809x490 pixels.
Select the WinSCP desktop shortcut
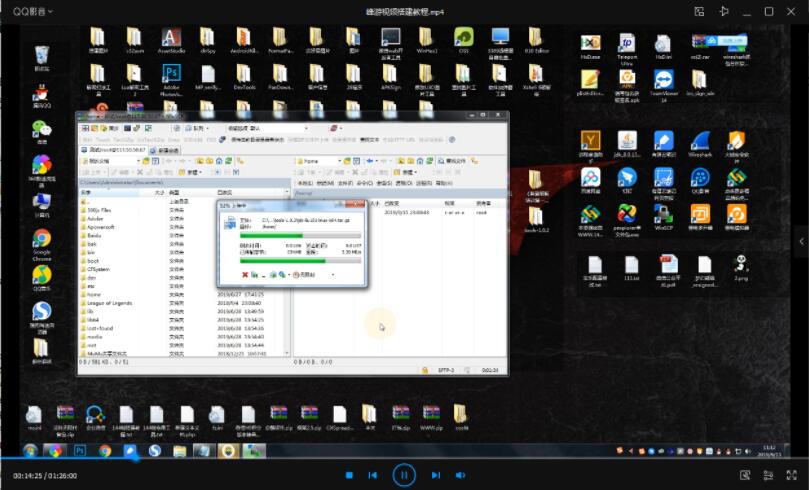click(x=664, y=217)
